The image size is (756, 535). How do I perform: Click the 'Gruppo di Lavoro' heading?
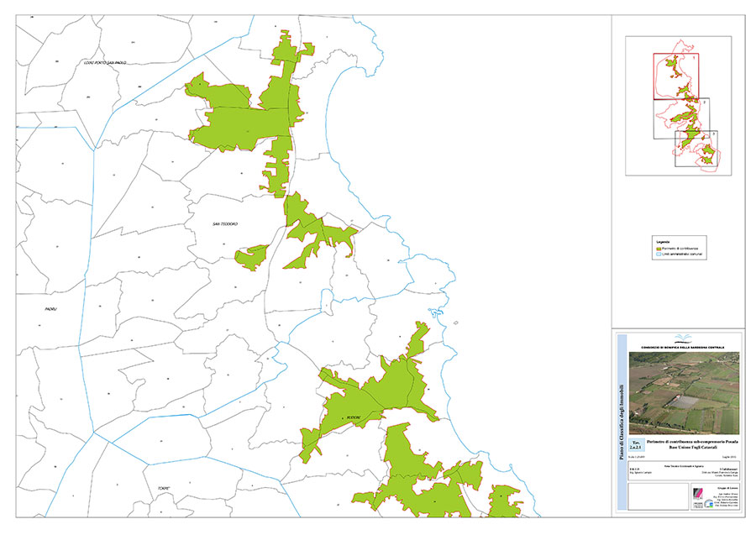(726, 488)
